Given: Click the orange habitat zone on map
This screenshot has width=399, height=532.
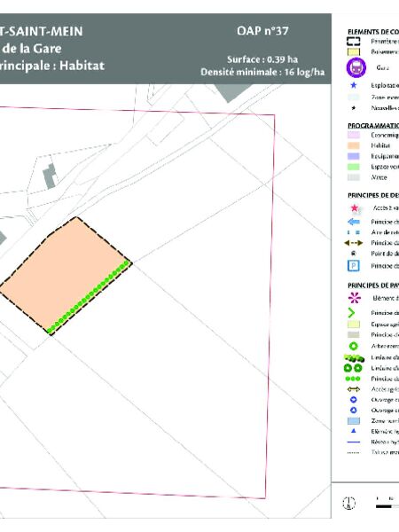Looking at the screenshot, I should pyautogui.click(x=65, y=275).
